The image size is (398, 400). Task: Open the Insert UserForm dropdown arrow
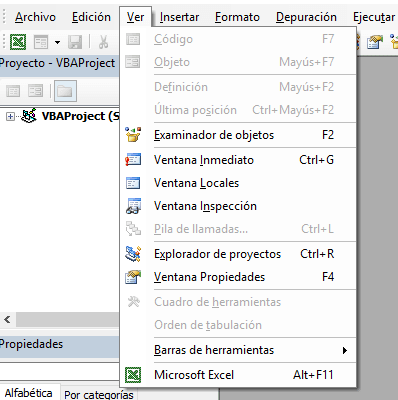57,42
